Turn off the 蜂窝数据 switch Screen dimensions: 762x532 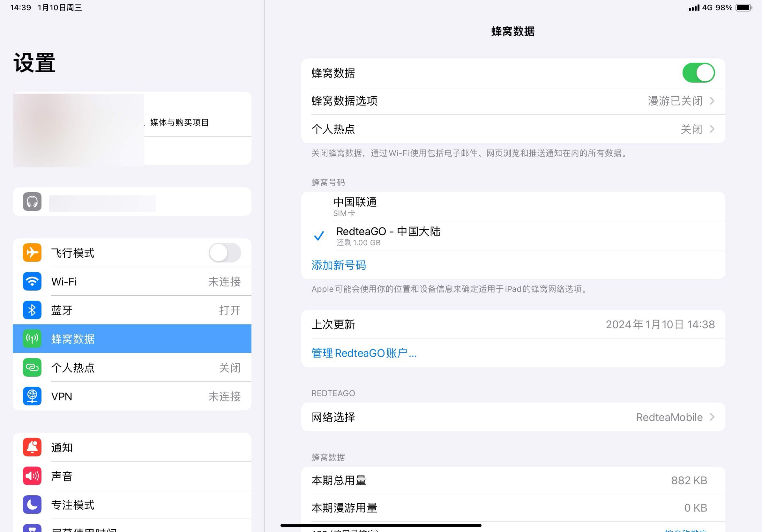[698, 73]
